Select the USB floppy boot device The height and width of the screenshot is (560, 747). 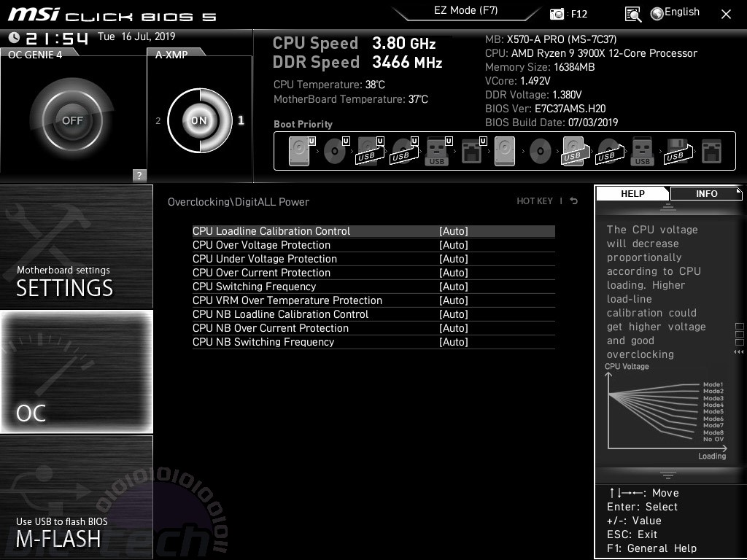pyautogui.click(x=678, y=151)
